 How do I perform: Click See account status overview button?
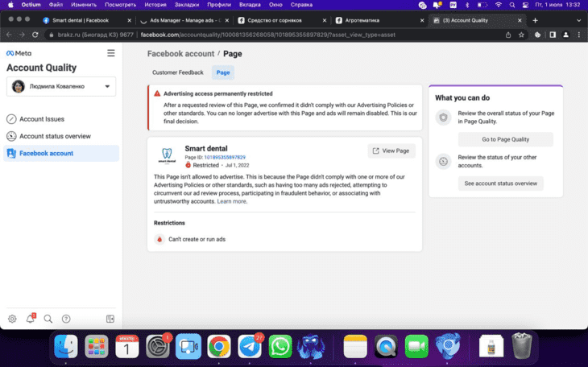pos(501,183)
